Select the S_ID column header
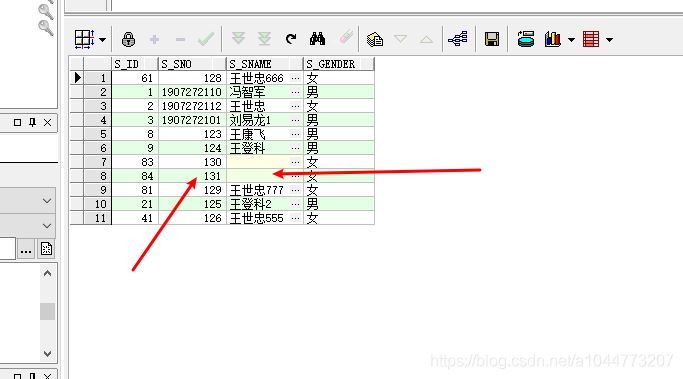The height and width of the screenshot is (379, 683). [x=135, y=64]
